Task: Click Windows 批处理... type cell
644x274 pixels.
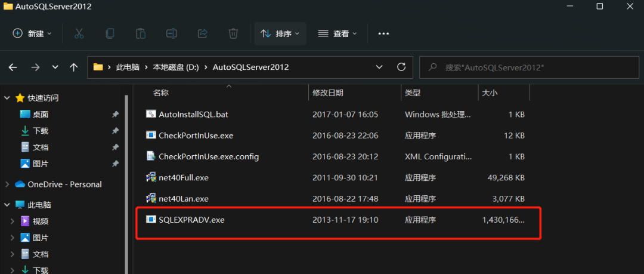Action: (438, 115)
